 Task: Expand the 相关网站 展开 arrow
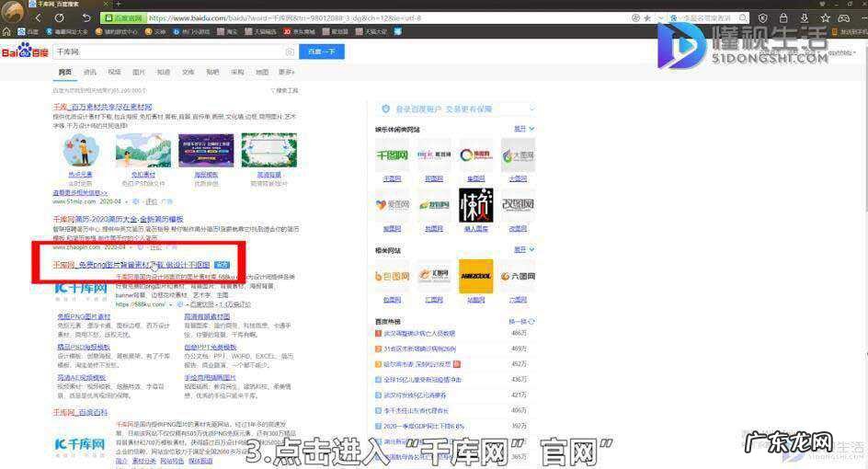[524, 249]
